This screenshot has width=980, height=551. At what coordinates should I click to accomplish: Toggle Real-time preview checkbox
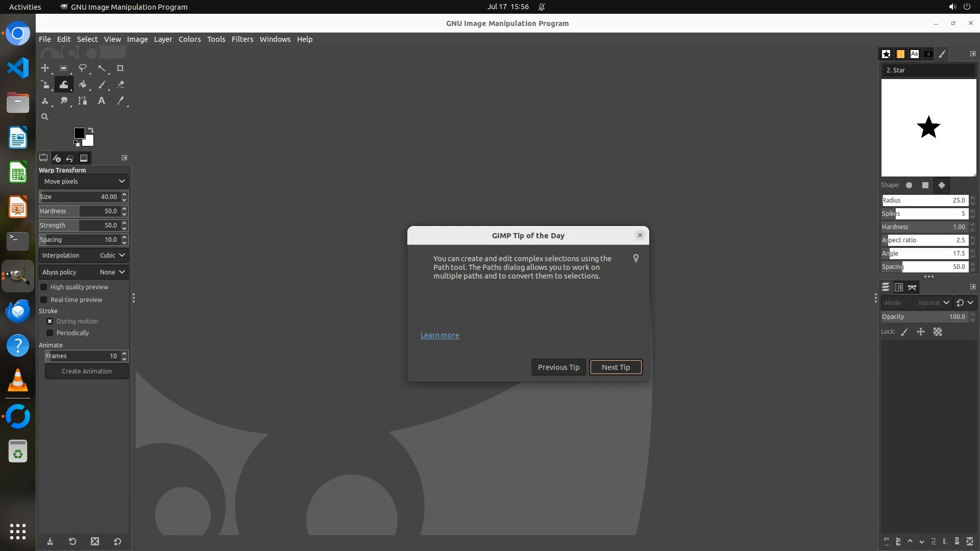[x=44, y=300]
